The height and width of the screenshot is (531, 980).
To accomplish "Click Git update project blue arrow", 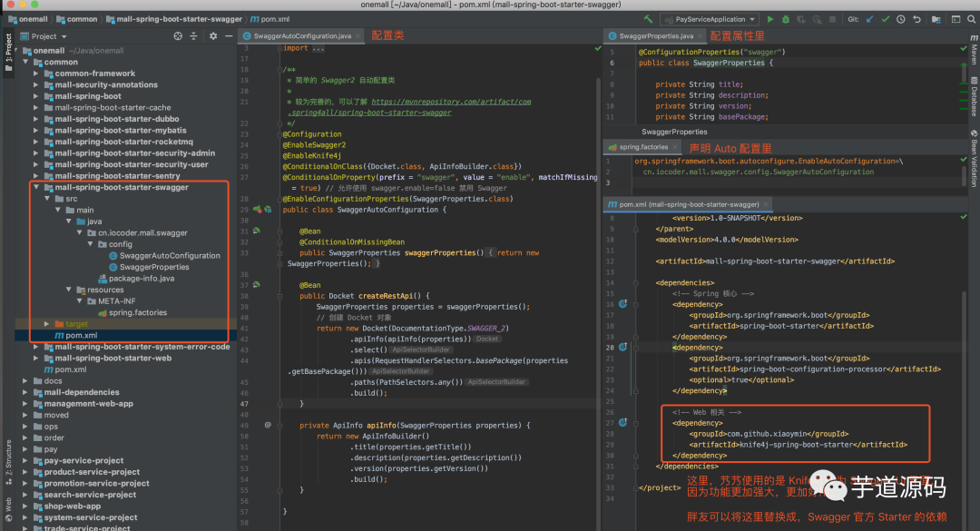I will [870, 19].
